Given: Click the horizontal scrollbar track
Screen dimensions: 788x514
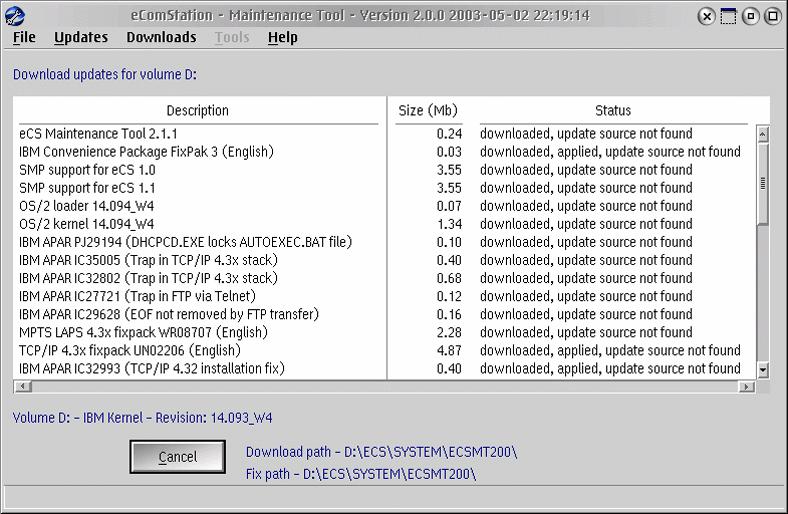Looking at the screenshot, I should [x=384, y=386].
